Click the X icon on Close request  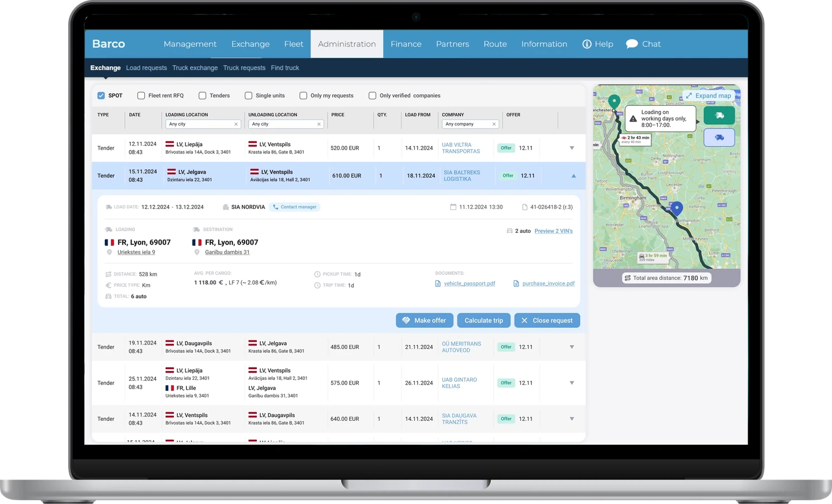(x=524, y=320)
